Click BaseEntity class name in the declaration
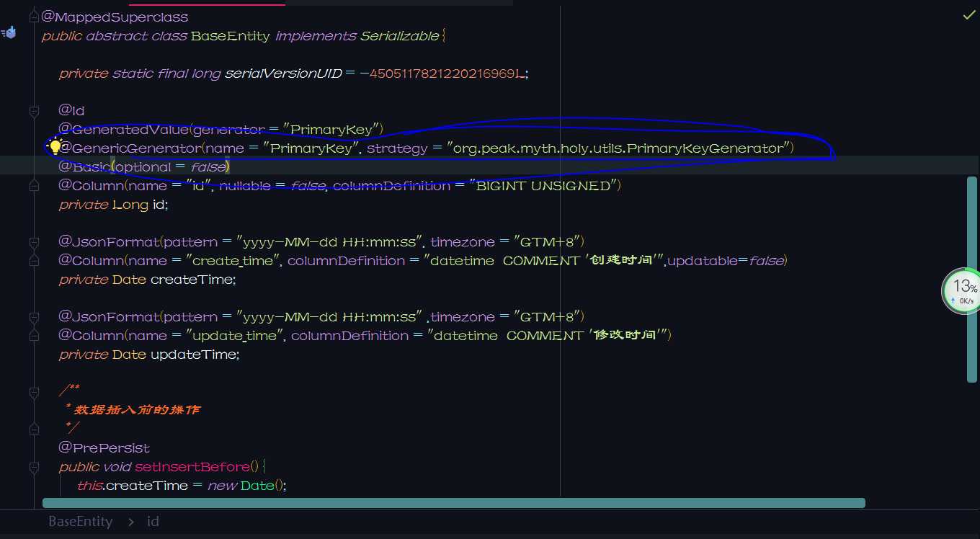Screen dimensions: 980x539 [231, 35]
